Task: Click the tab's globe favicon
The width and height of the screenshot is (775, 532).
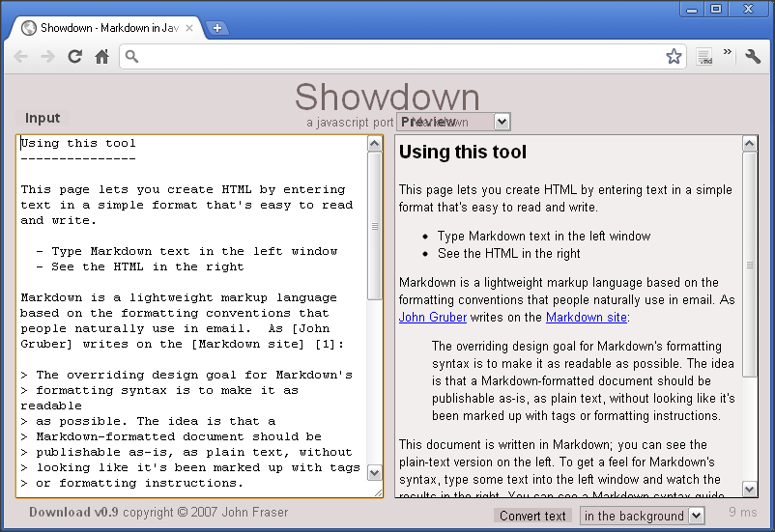Action: coord(29,28)
